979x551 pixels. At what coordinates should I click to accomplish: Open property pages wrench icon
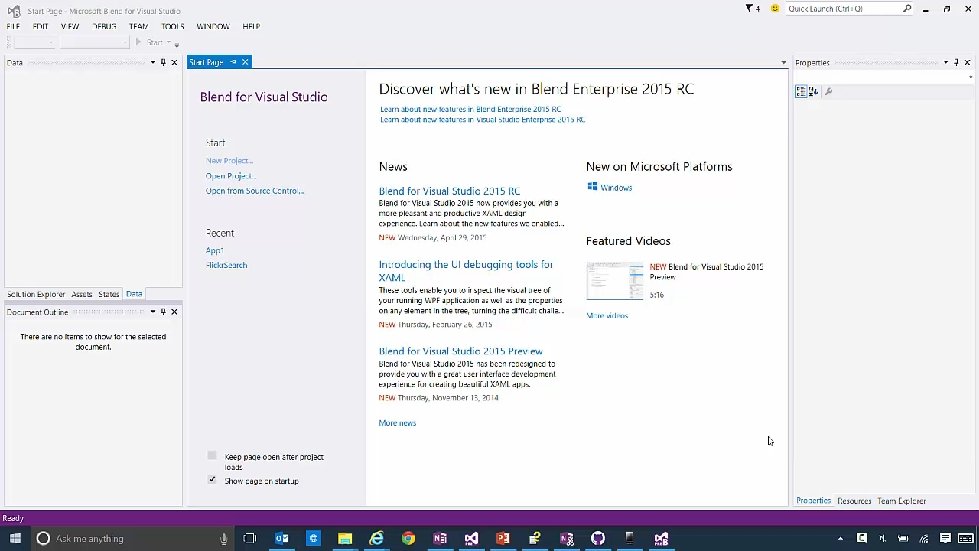(x=829, y=91)
